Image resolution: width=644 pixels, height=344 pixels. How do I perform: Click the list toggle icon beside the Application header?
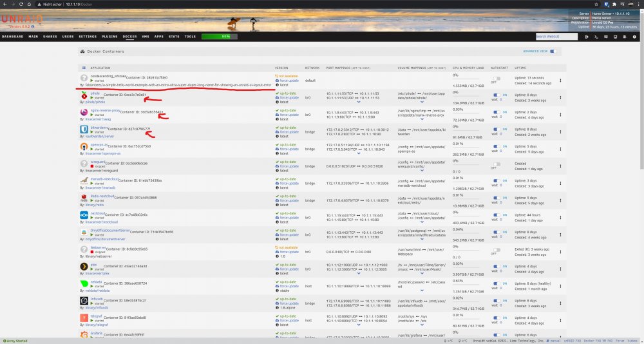(x=84, y=68)
